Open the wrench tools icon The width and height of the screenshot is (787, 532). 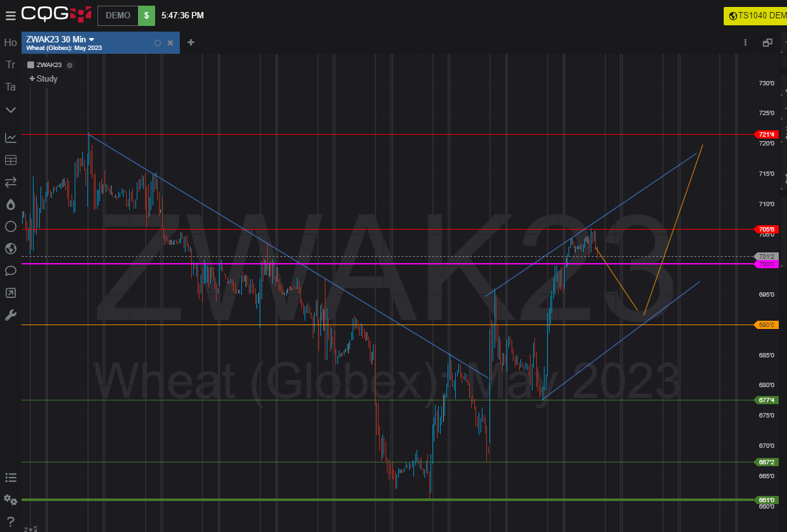click(11, 315)
